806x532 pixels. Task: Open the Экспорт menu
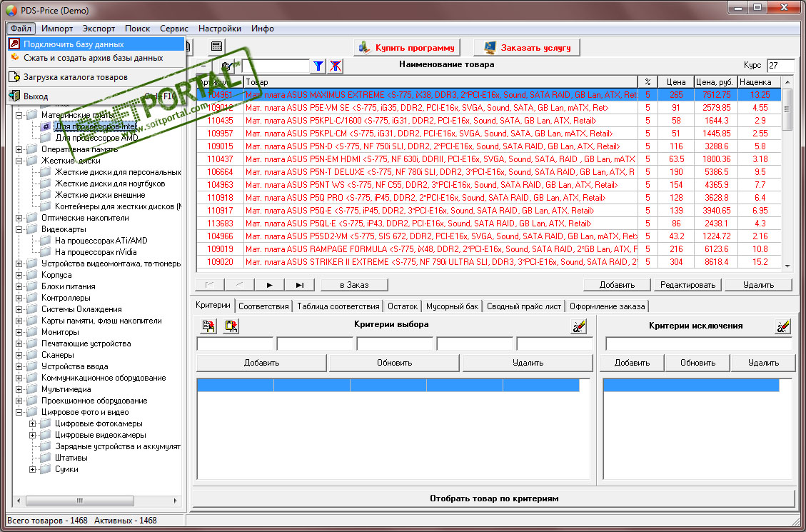tap(99, 29)
